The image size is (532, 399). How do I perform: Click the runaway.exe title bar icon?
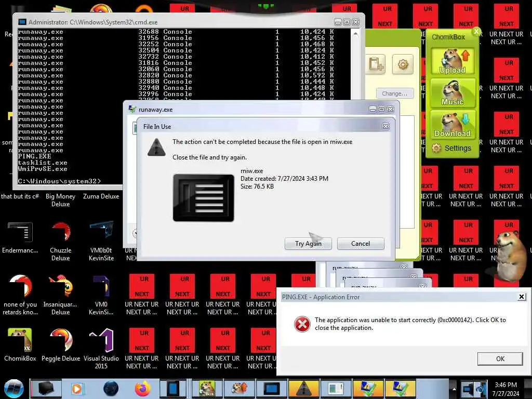point(132,109)
